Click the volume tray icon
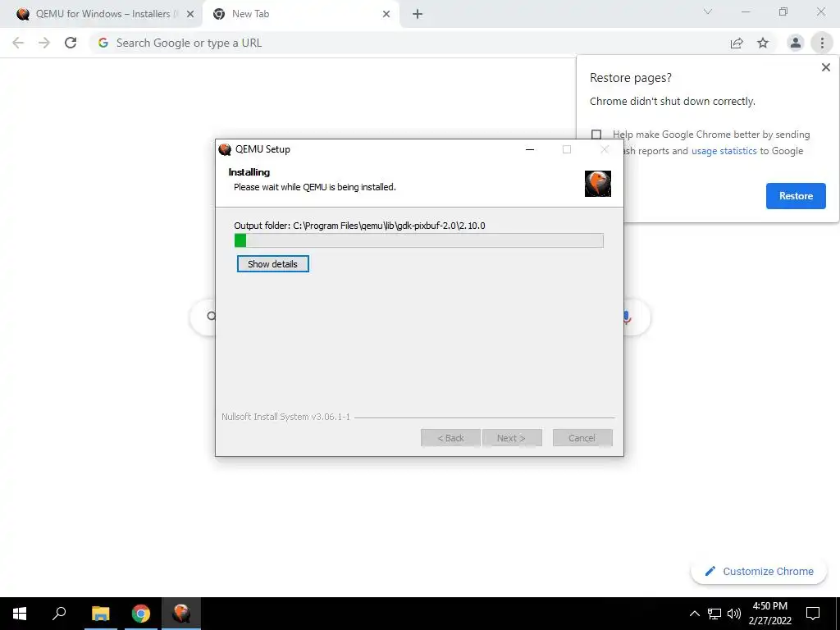This screenshot has width=840, height=630. pos(734,614)
